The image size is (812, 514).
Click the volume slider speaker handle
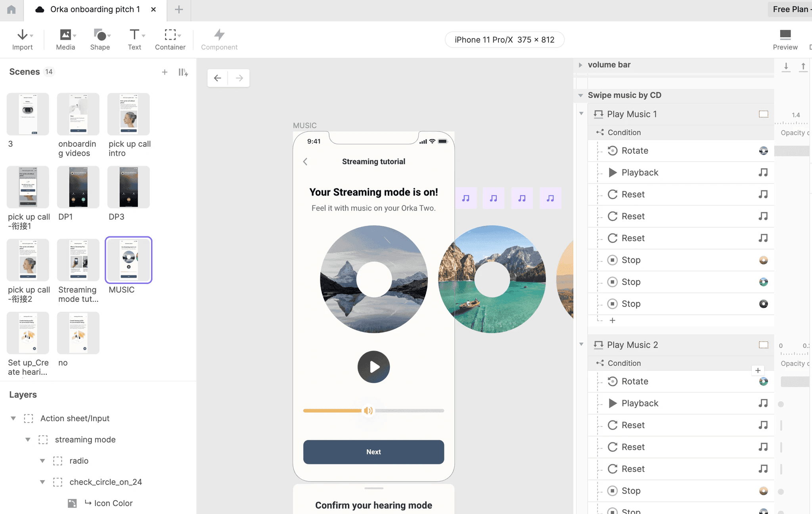368,410
